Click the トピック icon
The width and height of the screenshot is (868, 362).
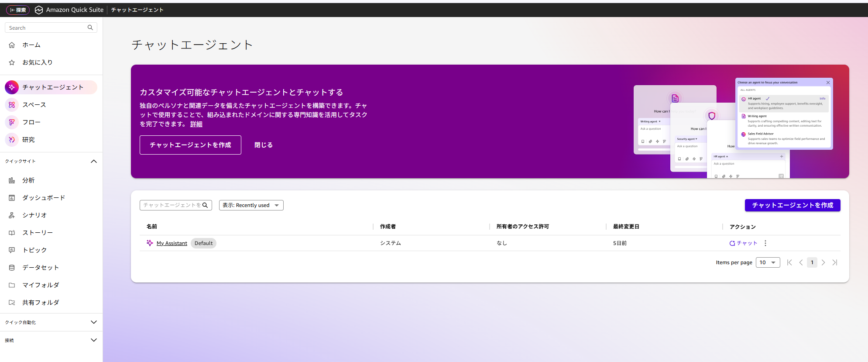point(12,250)
